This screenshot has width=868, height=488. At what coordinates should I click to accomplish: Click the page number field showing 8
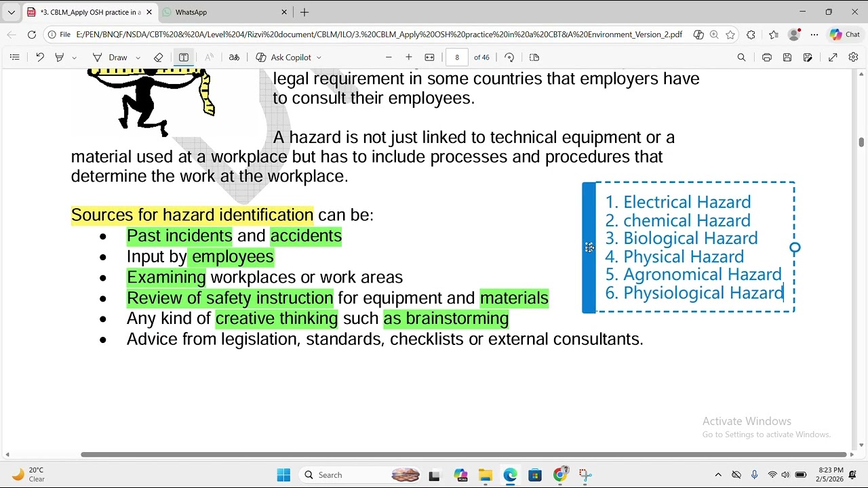[x=457, y=58]
